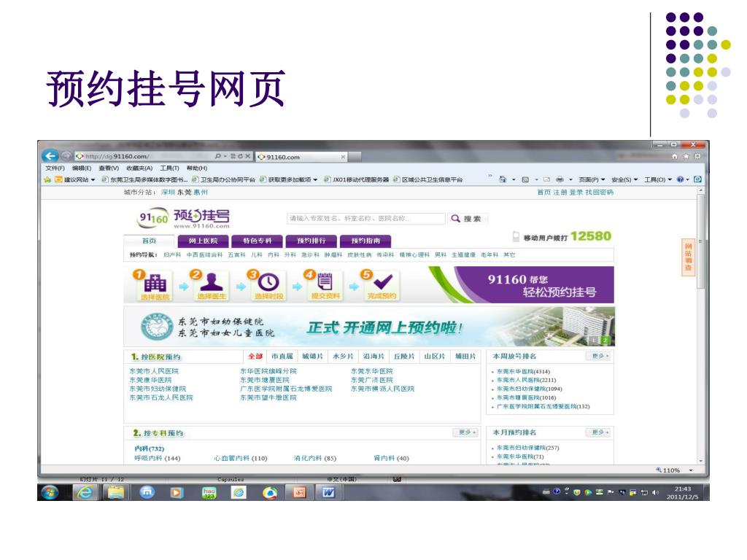The height and width of the screenshot is (560, 747).
Task: Select step 4 提交资料 icon
Action: [325, 284]
